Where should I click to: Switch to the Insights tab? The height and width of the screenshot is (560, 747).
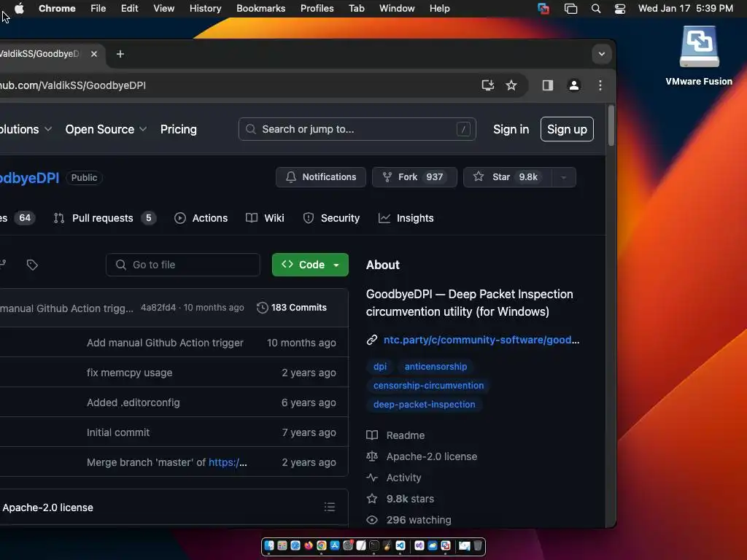(406, 218)
